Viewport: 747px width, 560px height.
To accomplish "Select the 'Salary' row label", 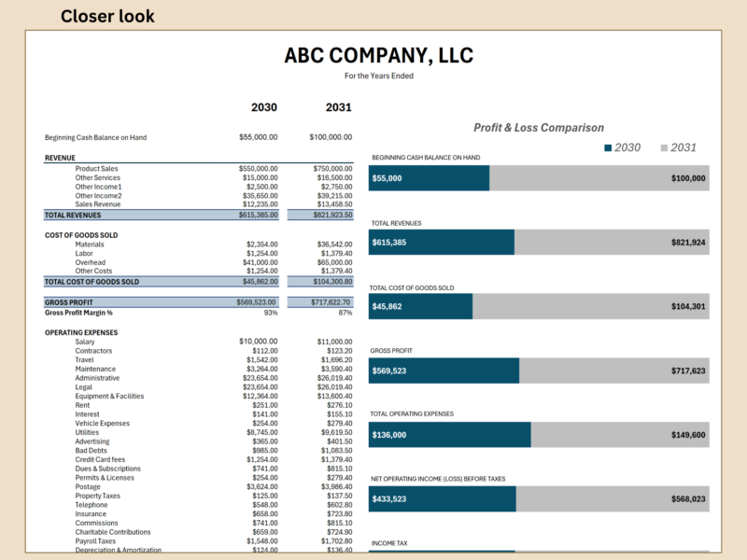I will [x=85, y=342].
